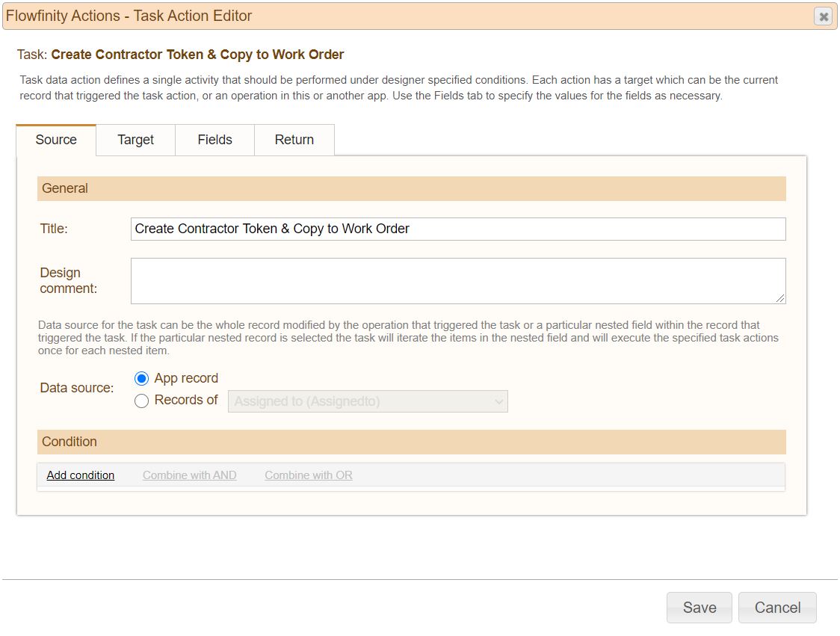Click the App record label text
Viewport: 840px width, 636px height.
(186, 378)
